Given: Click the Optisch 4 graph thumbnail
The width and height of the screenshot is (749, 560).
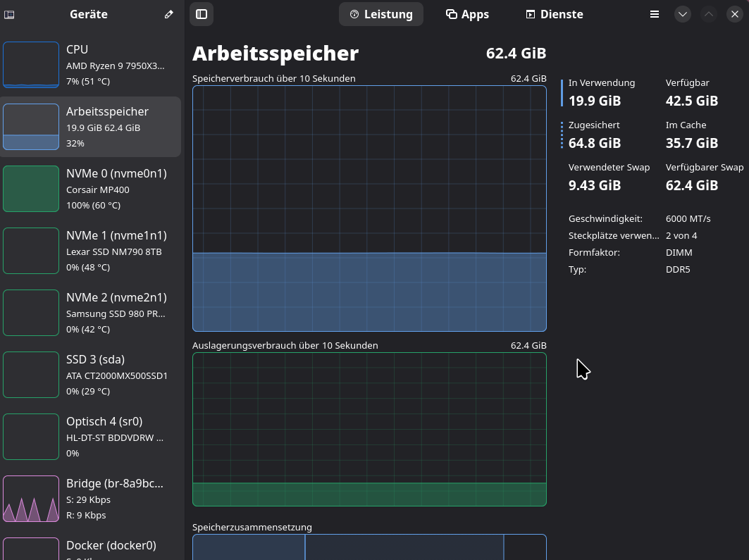Looking at the screenshot, I should tap(31, 437).
